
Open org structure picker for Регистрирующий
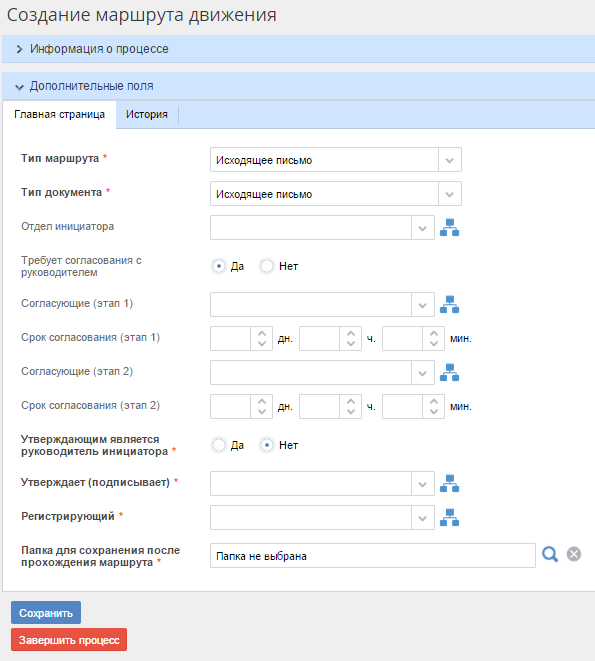(449, 517)
